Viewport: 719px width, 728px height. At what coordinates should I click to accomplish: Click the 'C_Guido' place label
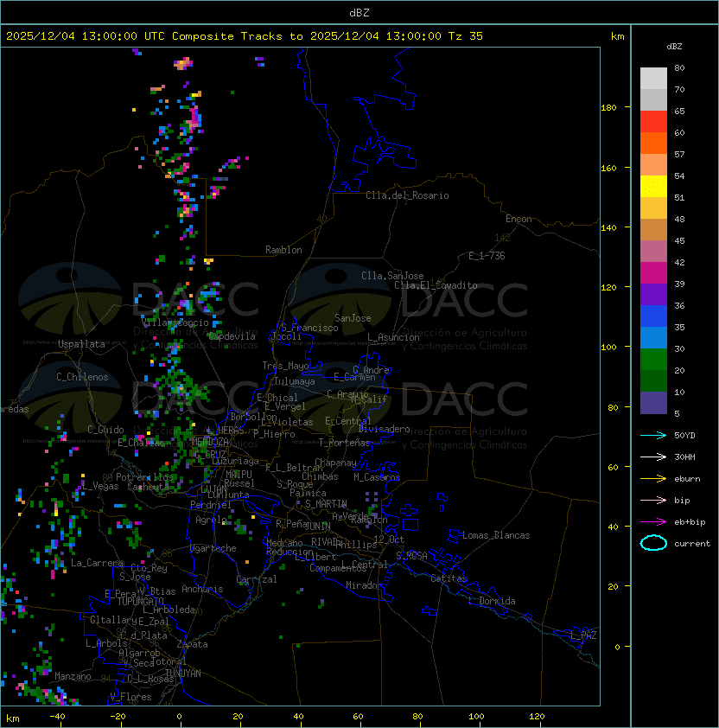tap(105, 430)
